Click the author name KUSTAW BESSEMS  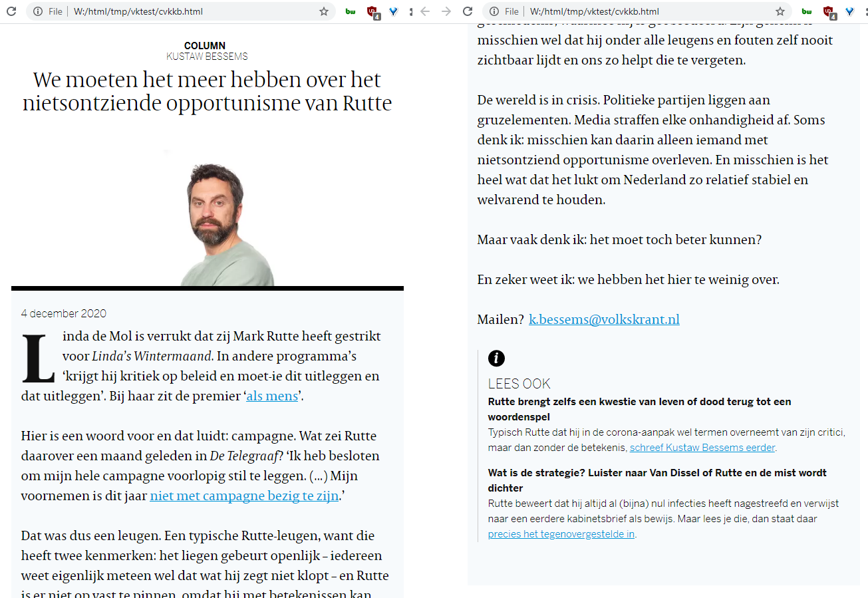click(x=207, y=57)
